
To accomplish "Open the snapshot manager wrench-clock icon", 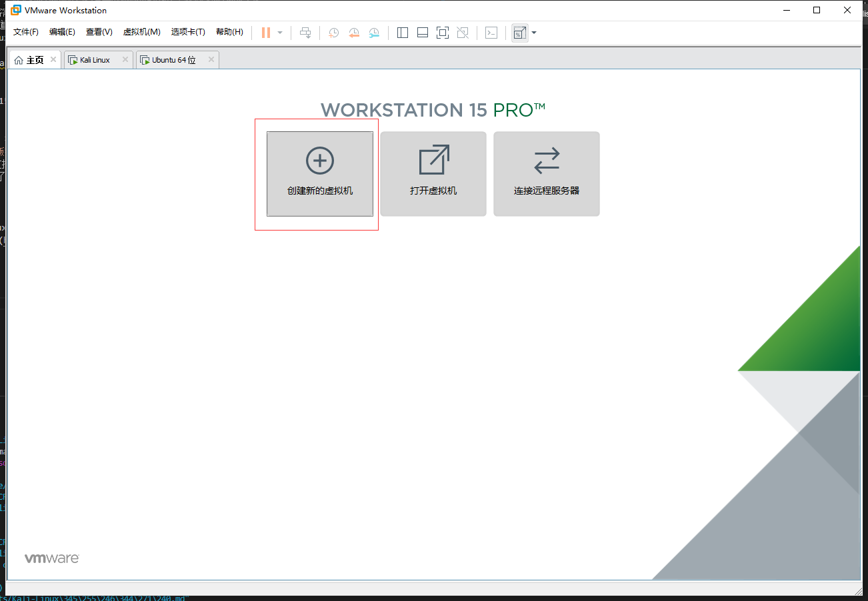I will [x=374, y=33].
